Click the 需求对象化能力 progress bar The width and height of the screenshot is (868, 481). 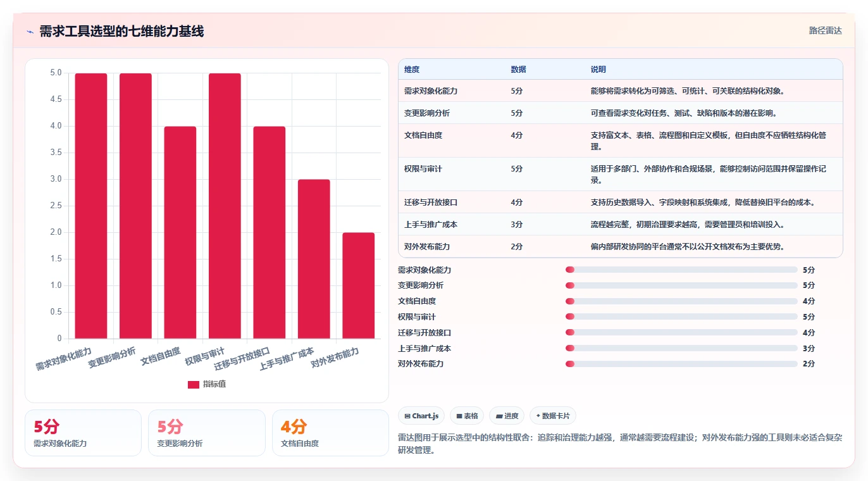pyautogui.click(x=681, y=270)
